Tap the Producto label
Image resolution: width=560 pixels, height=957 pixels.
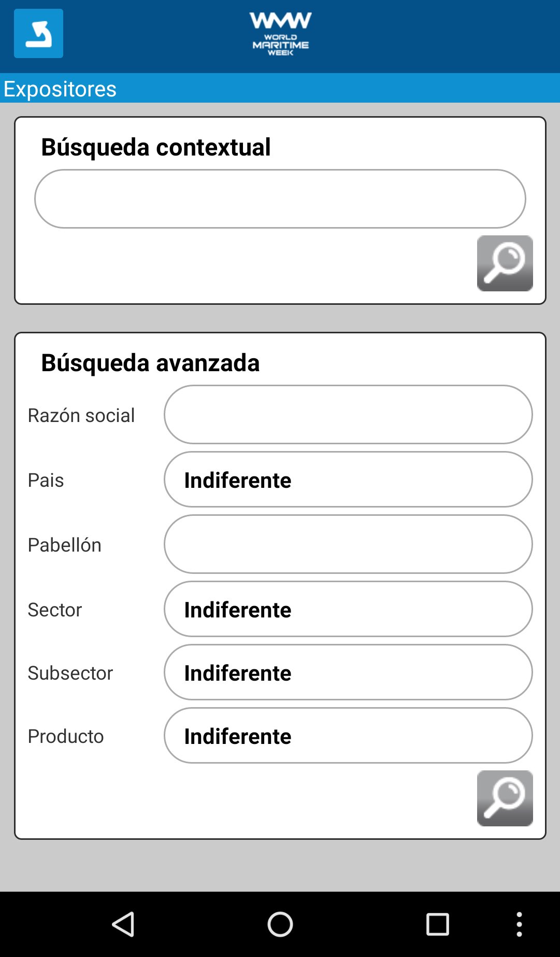pos(66,736)
